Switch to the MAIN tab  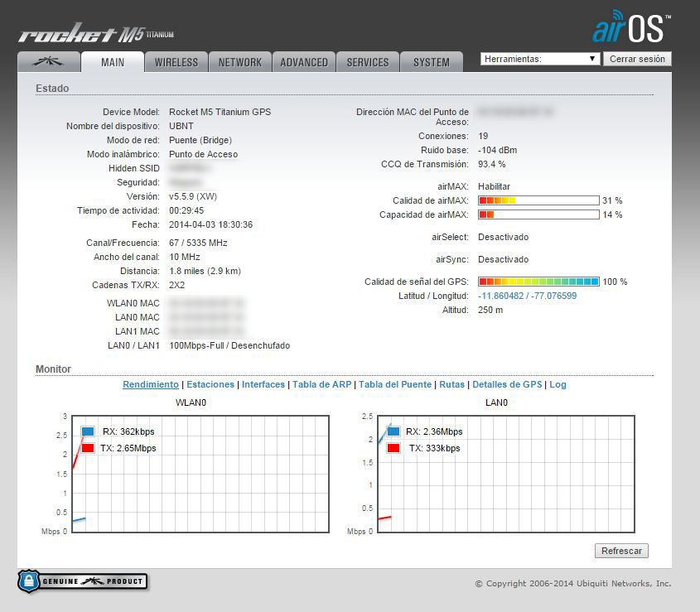pyautogui.click(x=113, y=62)
